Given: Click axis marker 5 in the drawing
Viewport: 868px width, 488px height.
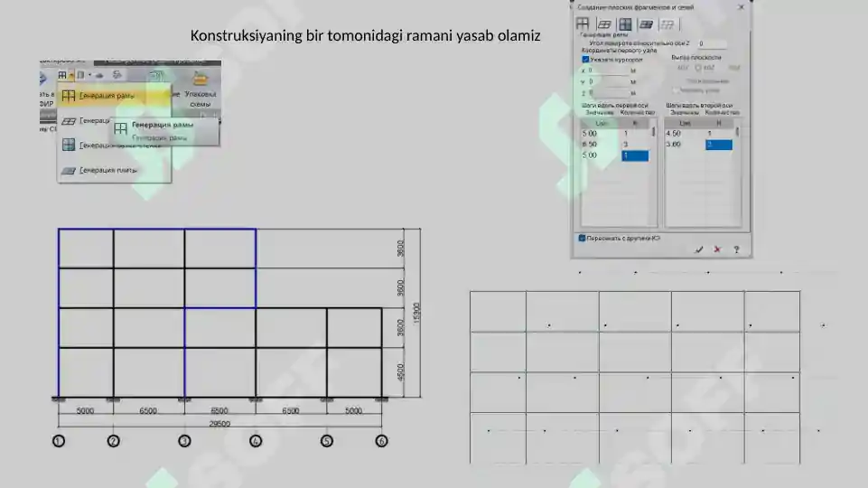Looking at the screenshot, I should 327,441.
